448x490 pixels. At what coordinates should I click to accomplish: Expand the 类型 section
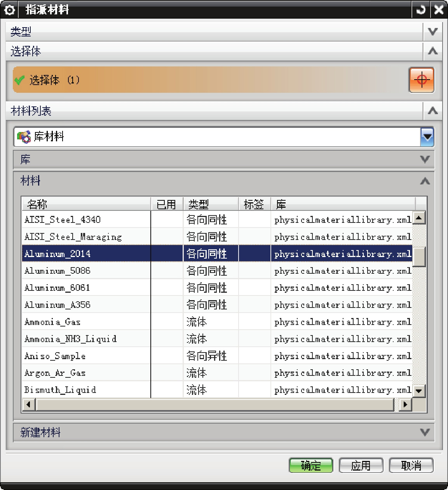pos(432,31)
